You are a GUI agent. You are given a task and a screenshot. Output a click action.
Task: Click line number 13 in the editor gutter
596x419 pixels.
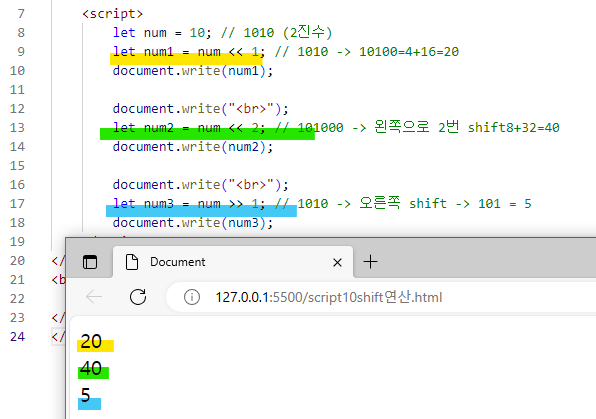point(17,128)
